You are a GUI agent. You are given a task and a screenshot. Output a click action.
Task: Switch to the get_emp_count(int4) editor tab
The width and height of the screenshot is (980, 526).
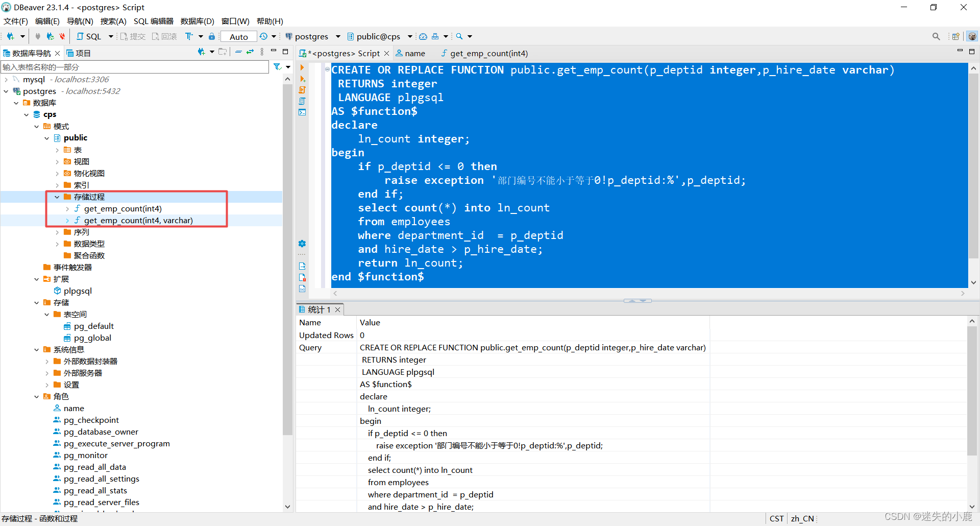(x=485, y=53)
